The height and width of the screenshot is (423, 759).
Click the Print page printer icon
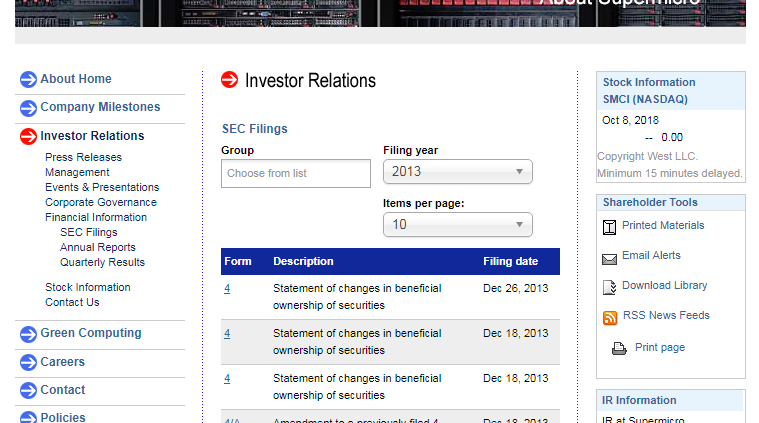pyautogui.click(x=619, y=348)
